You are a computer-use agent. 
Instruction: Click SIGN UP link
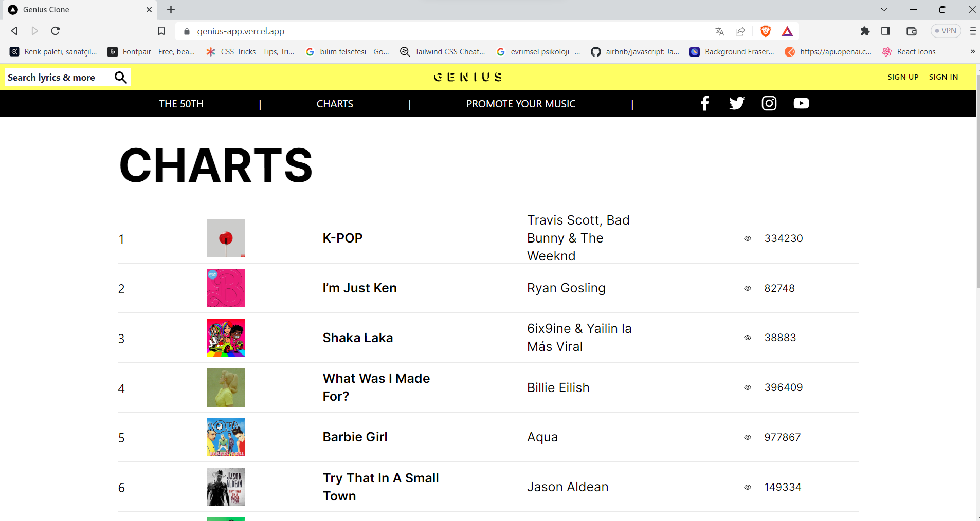903,77
